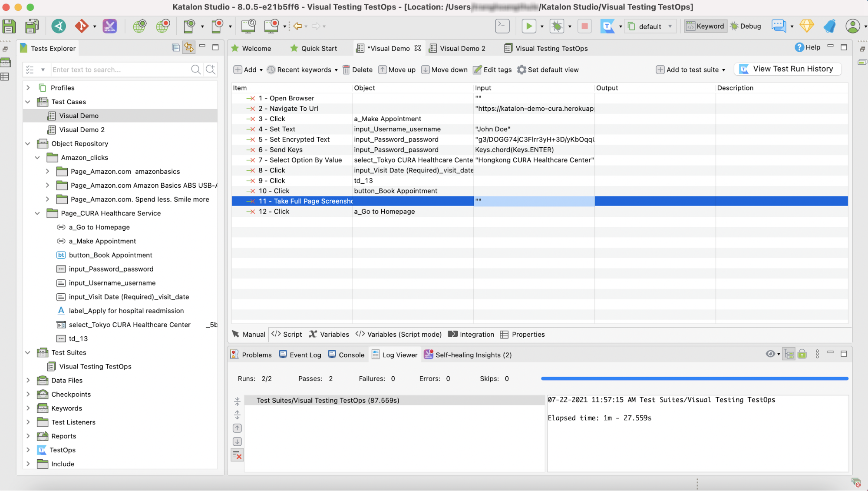Viewport: 868px width, 491px height.
Task: Click the Git orange diamond icon
Action: click(81, 26)
